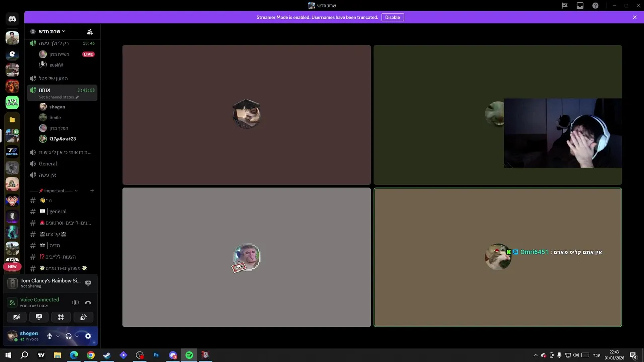
Task: Open the soundboard button in voice panel
Action: (84, 317)
